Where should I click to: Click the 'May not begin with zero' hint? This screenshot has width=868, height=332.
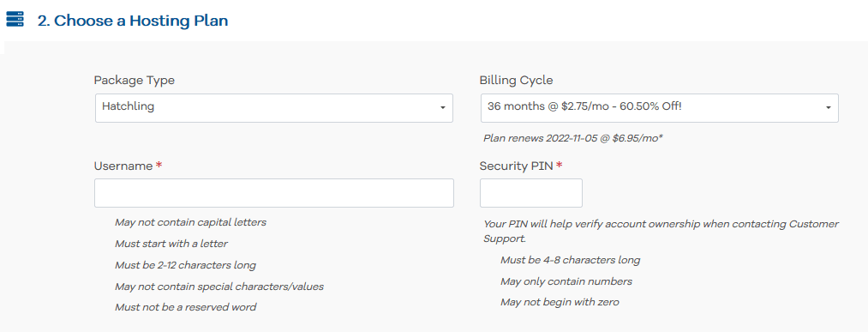click(560, 303)
